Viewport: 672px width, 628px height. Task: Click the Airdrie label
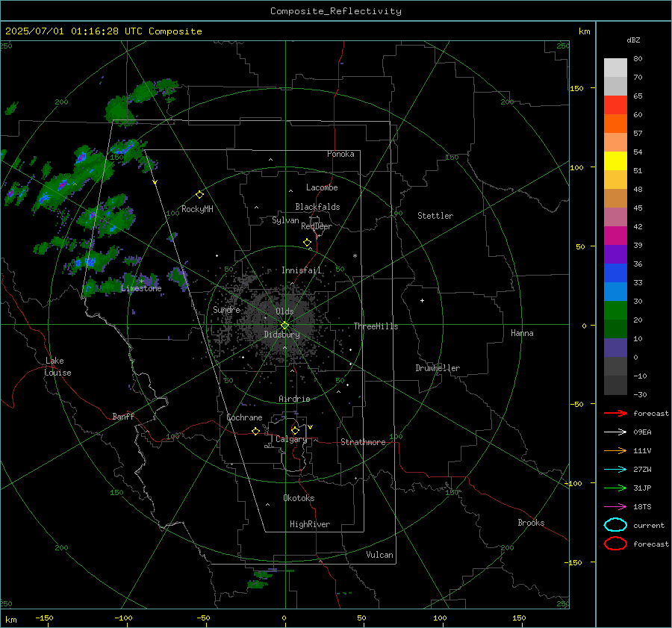[x=294, y=399]
